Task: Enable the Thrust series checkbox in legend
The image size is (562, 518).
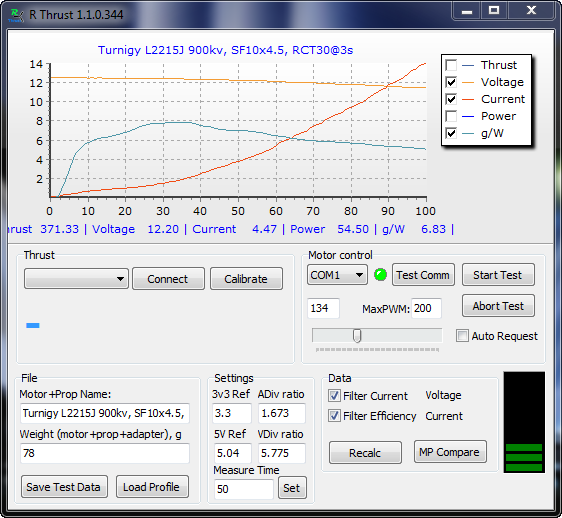Action: click(451, 65)
